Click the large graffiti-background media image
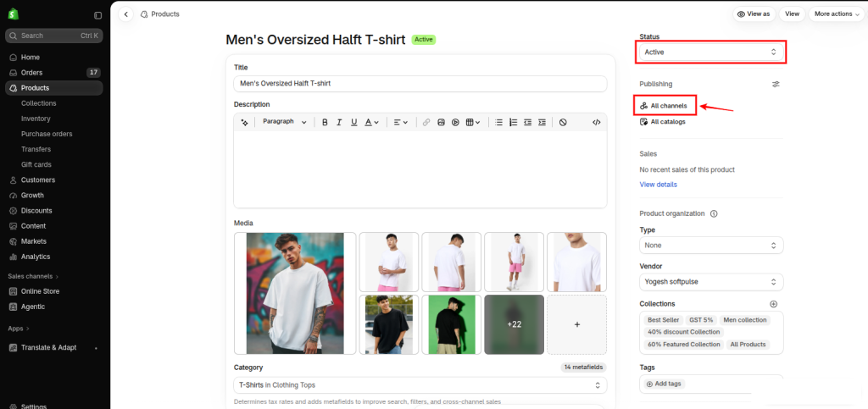The width and height of the screenshot is (868, 409). [x=295, y=294]
